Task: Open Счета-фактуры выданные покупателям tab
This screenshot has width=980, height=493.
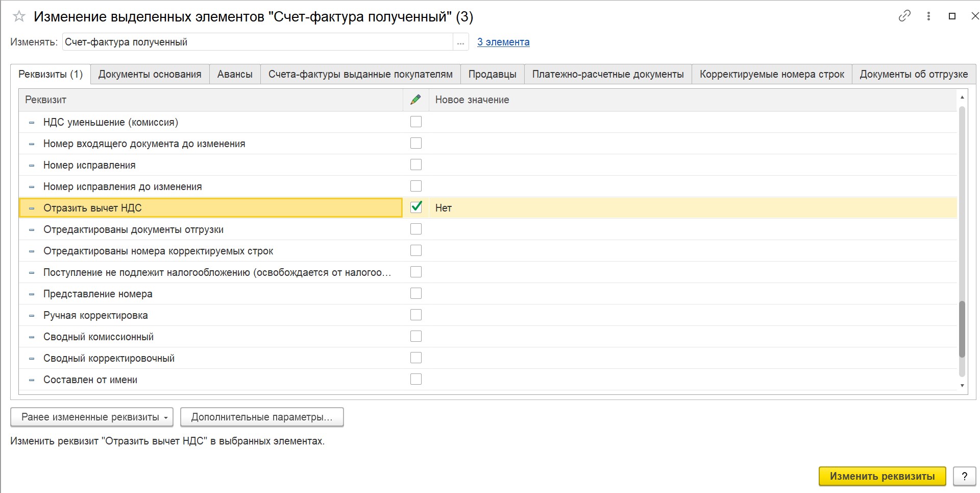Action: coord(360,74)
